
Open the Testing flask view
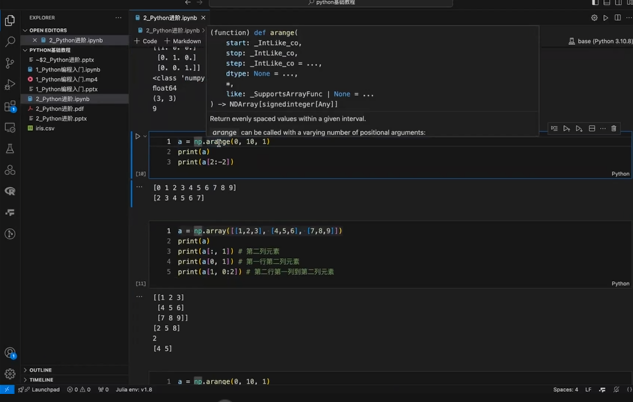tap(10, 149)
